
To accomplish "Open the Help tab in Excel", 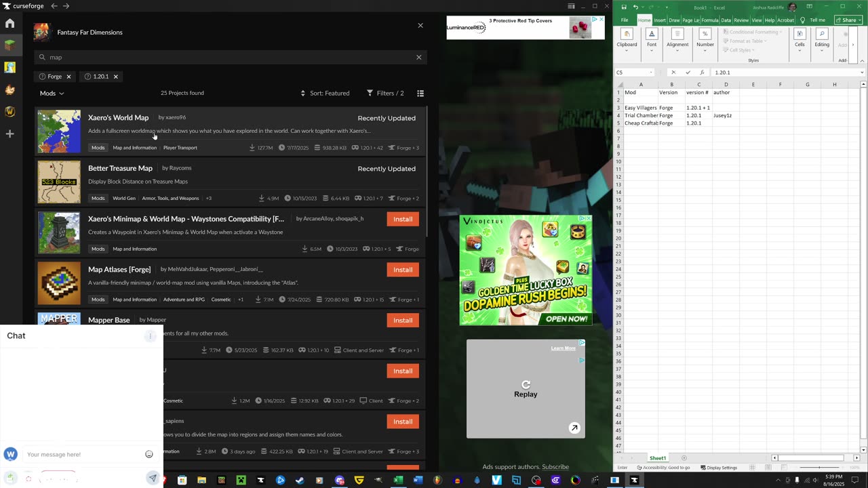I will click(770, 20).
